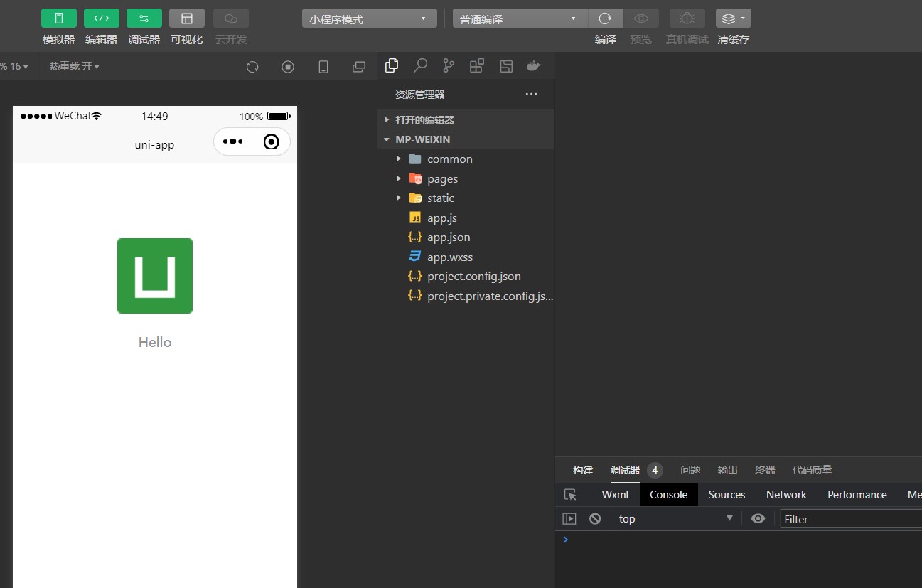Open the app.json file
This screenshot has width=922, height=588.
[x=449, y=237]
